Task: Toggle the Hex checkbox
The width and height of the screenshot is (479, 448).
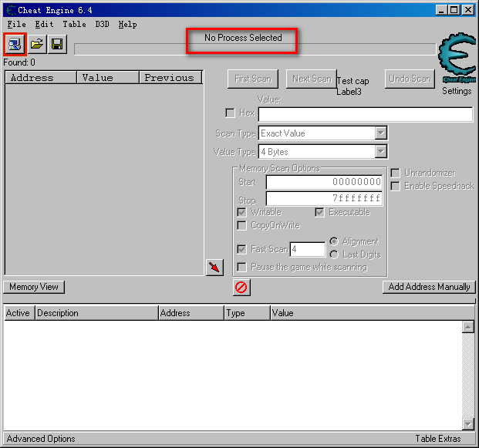Action: coord(230,113)
